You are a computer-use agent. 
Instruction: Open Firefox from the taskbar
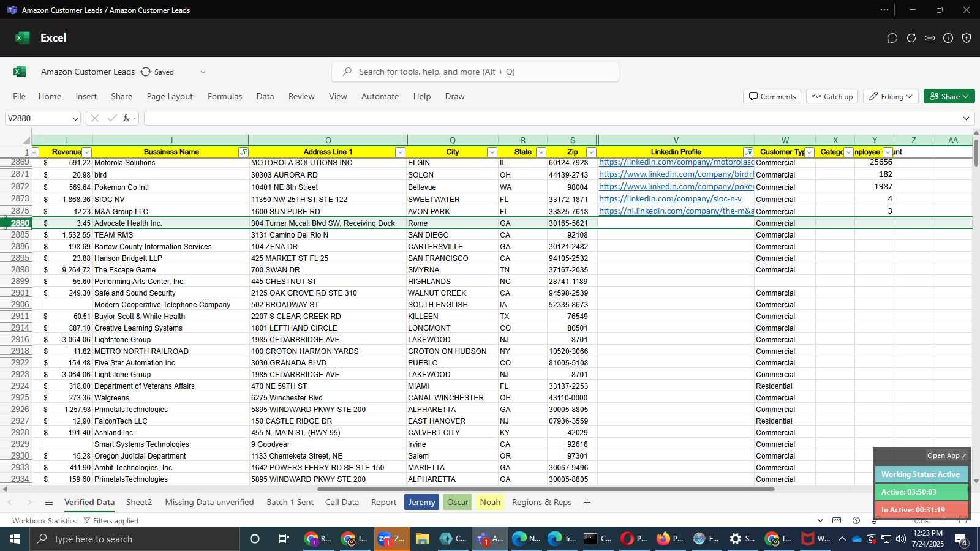click(x=670, y=539)
